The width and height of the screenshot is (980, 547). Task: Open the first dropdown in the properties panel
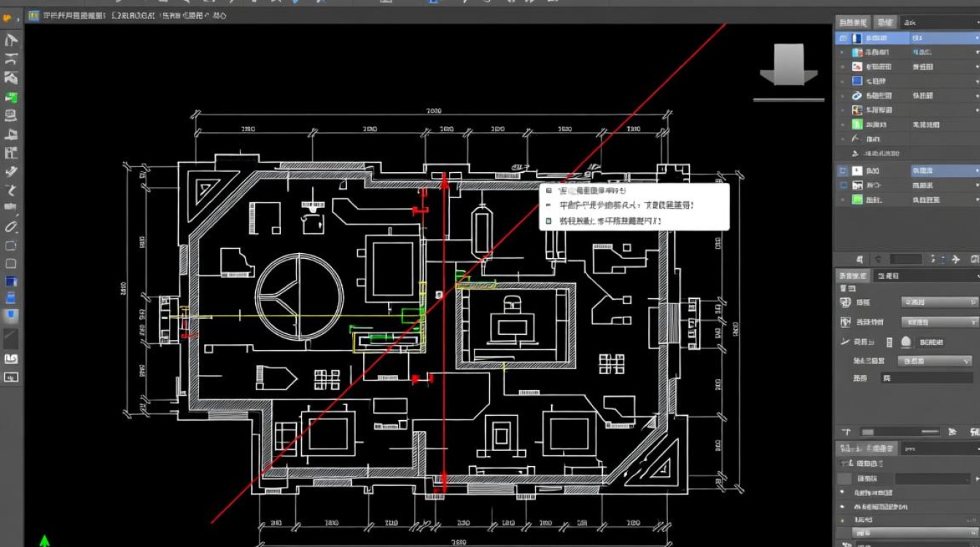(x=939, y=302)
